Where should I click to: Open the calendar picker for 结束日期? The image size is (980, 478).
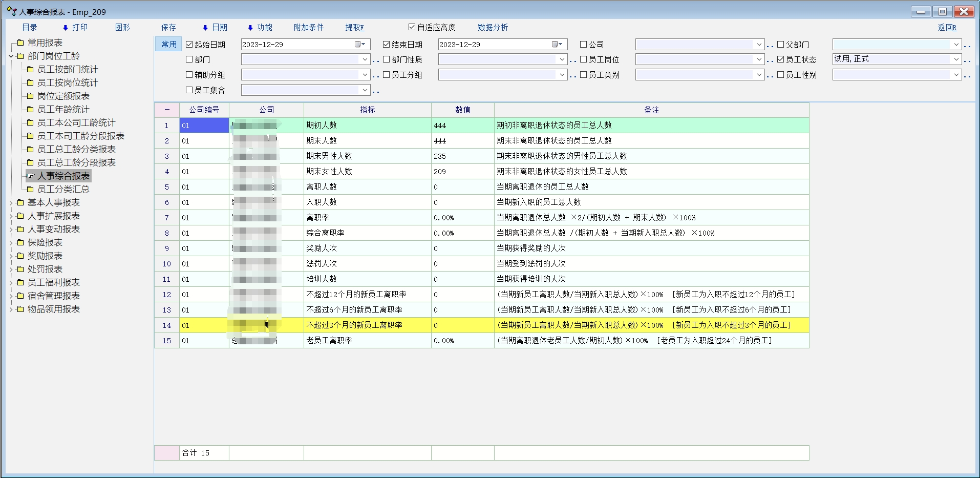coord(557,45)
